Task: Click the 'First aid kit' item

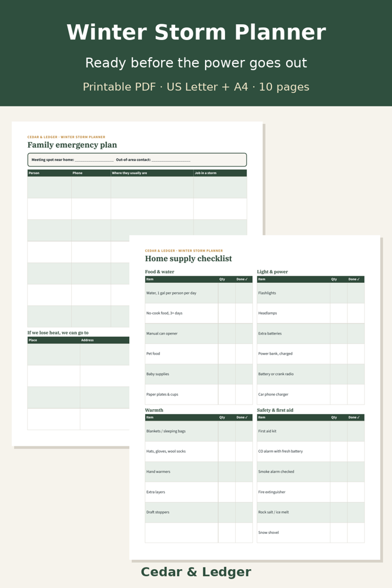Action: click(x=267, y=431)
